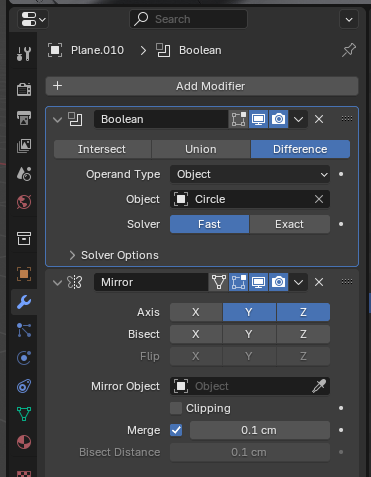Select the Intersect operation
371x477 pixels.
(102, 149)
